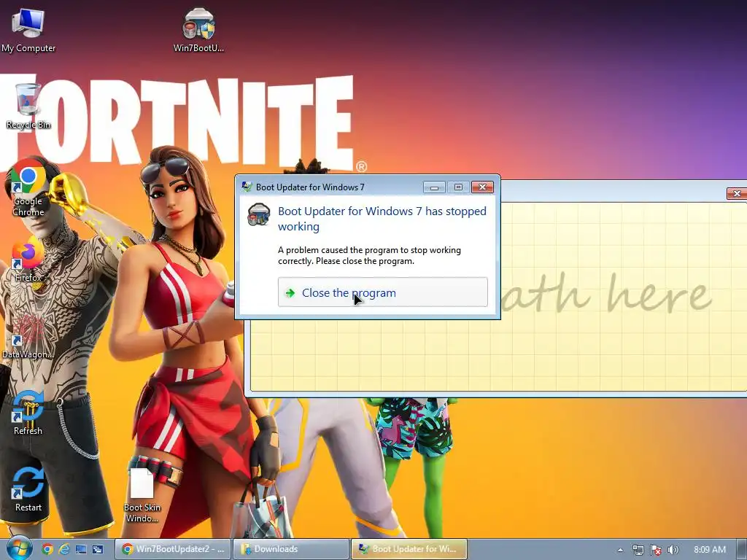
Task: Click the Boot Updater dialog title icon
Action: point(247,187)
